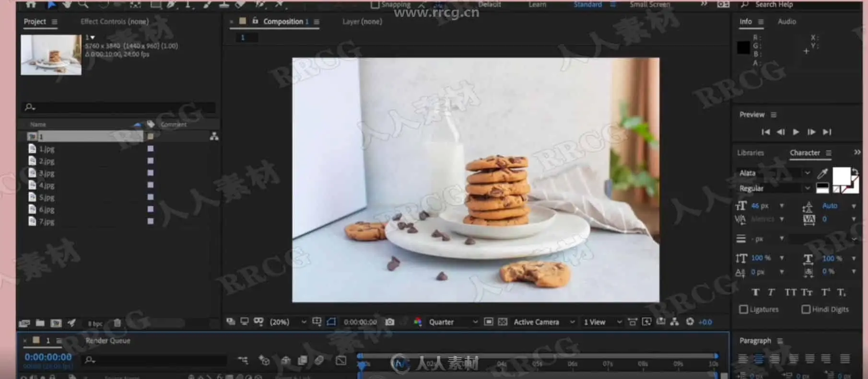This screenshot has width=868, height=379.
Task: Switch to the Layer (none) tab
Action: tap(362, 22)
